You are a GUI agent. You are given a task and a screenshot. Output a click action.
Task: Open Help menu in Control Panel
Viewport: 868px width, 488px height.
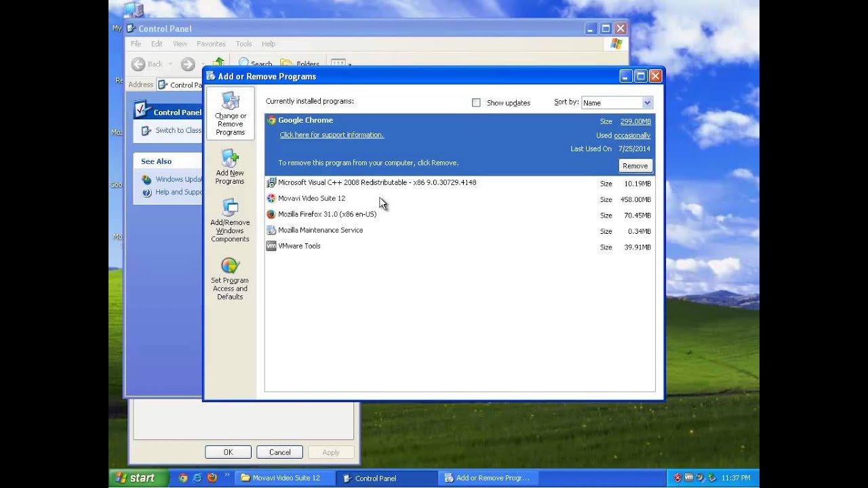tap(269, 44)
